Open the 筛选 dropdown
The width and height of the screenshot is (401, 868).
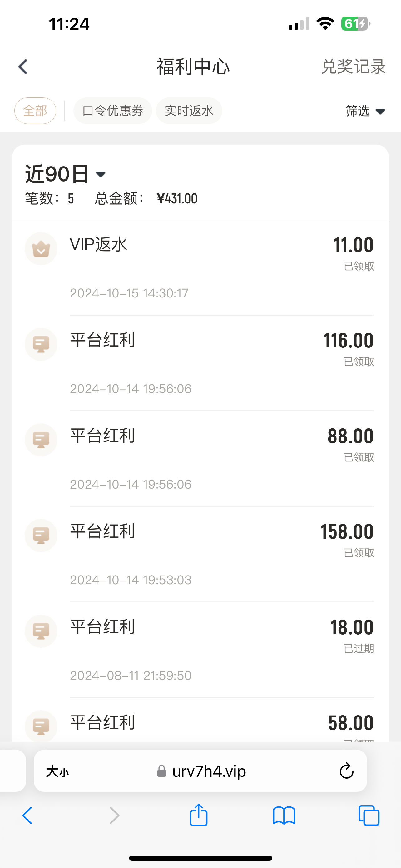point(365,111)
